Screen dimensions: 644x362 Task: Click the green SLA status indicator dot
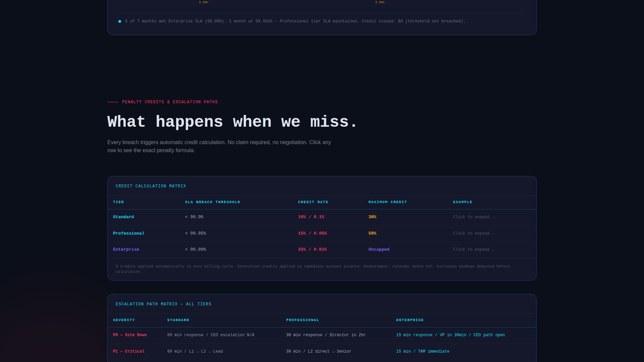pyautogui.click(x=119, y=21)
